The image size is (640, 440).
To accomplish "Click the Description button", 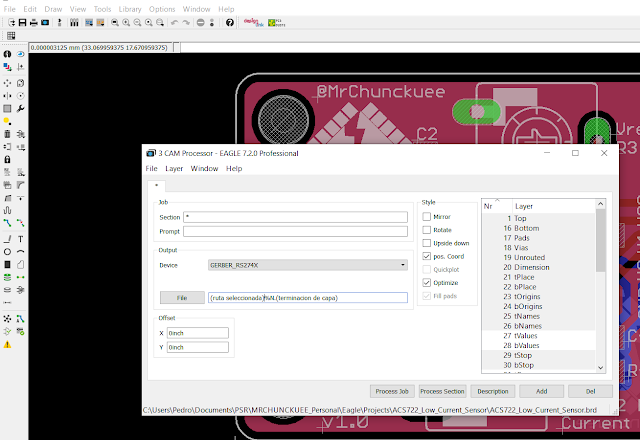I will (493, 391).
